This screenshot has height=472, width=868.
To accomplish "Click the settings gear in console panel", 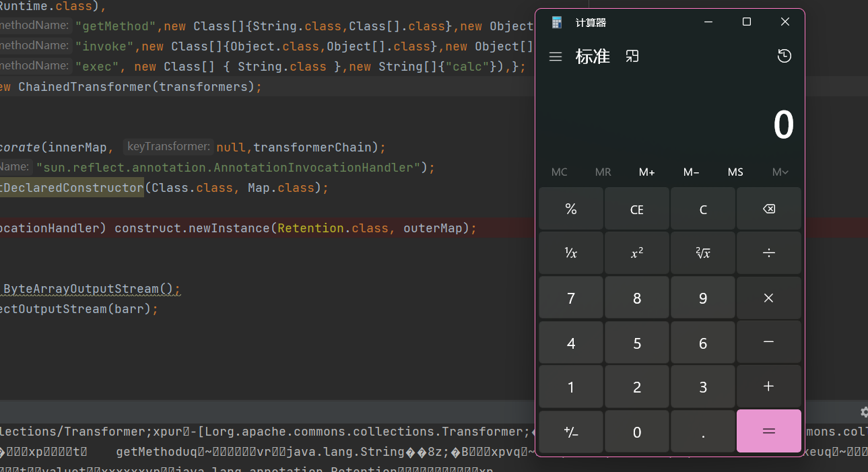I will (x=864, y=411).
